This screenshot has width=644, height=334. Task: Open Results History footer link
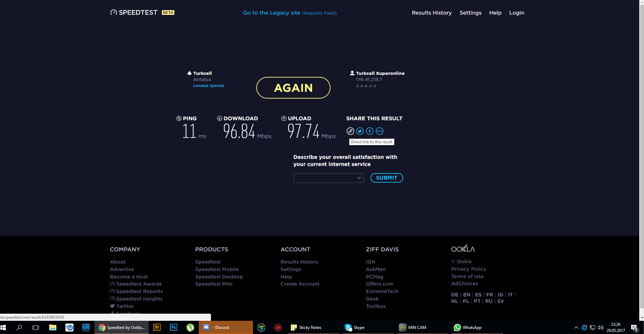click(x=299, y=262)
